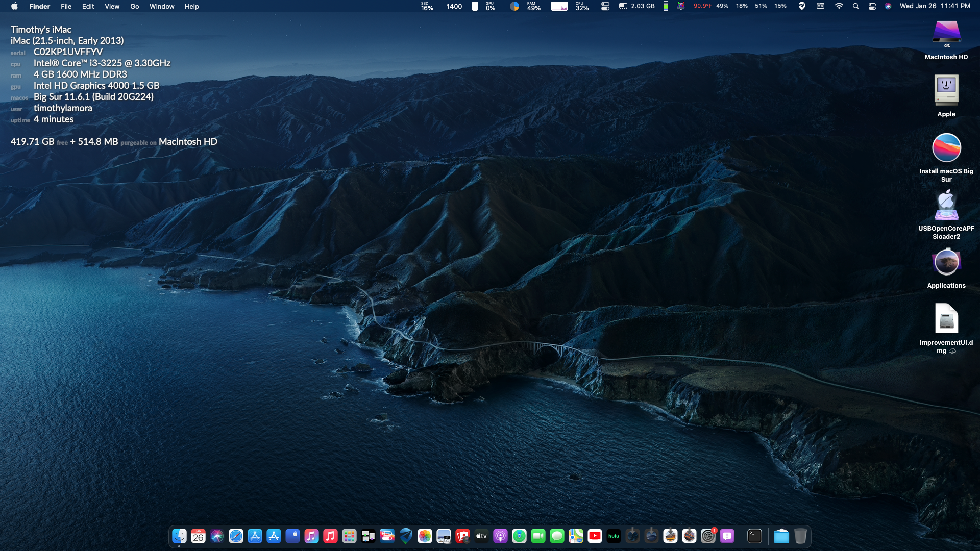
Task: Launch Safari from the dock
Action: click(x=236, y=536)
